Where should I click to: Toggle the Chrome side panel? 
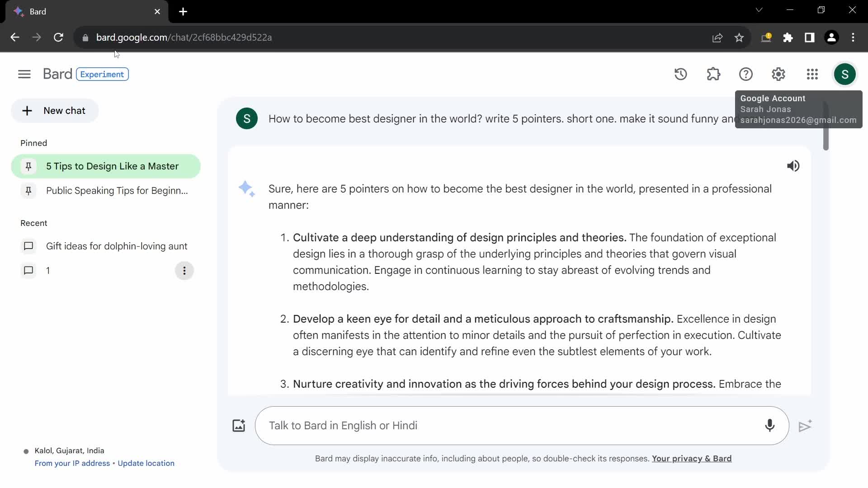pyautogui.click(x=810, y=38)
